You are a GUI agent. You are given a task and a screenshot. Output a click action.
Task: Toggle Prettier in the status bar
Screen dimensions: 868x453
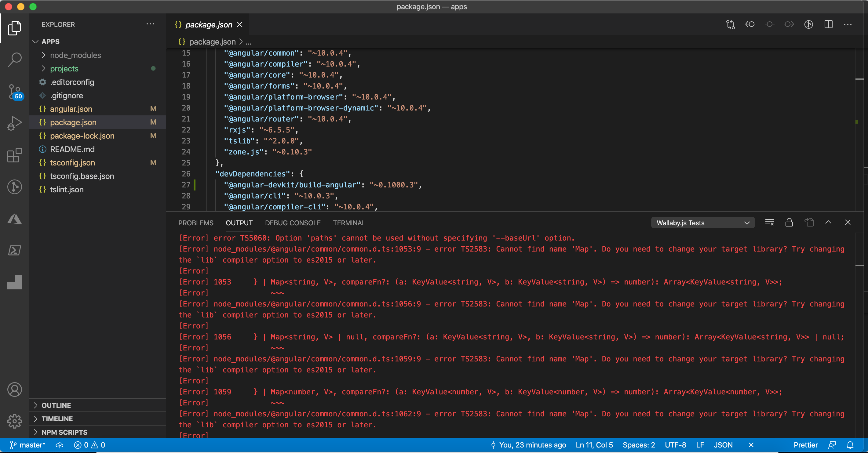[806, 445]
